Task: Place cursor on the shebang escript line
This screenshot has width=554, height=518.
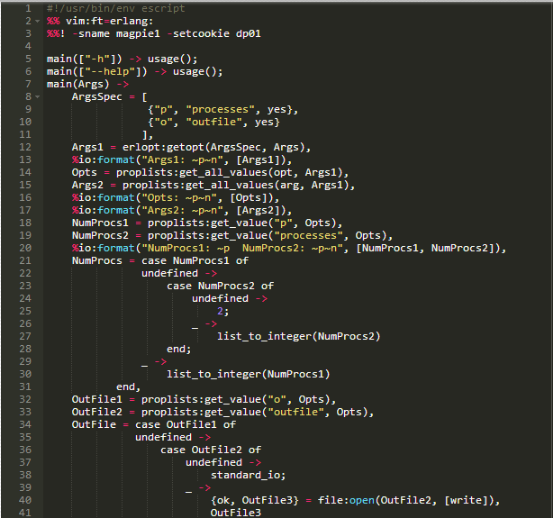Action: (x=116, y=8)
